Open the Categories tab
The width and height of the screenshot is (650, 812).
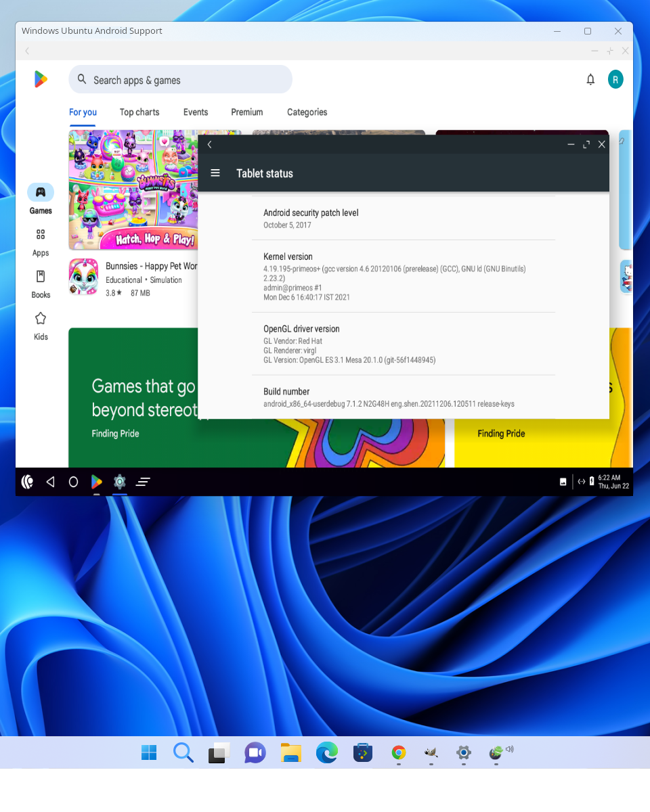click(x=307, y=112)
